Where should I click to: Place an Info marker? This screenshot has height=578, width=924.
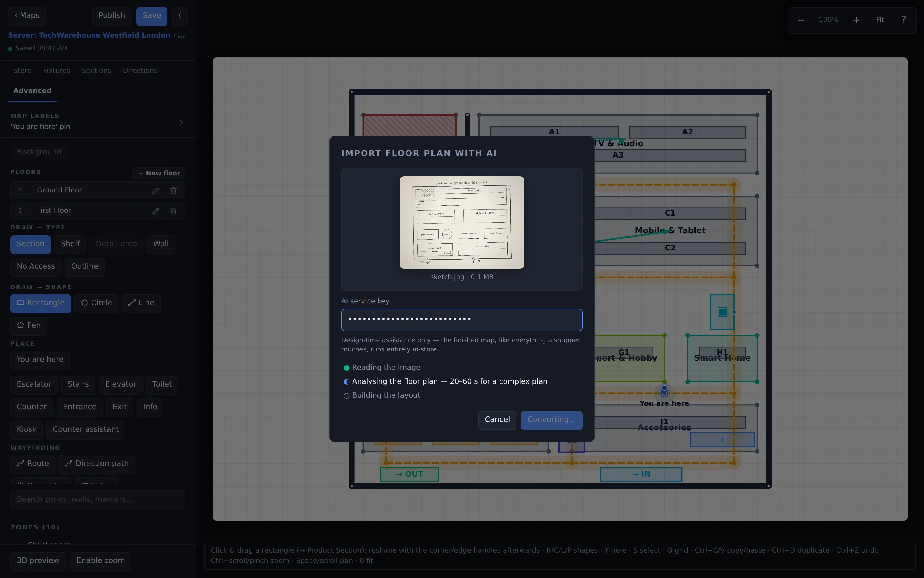pyautogui.click(x=150, y=407)
